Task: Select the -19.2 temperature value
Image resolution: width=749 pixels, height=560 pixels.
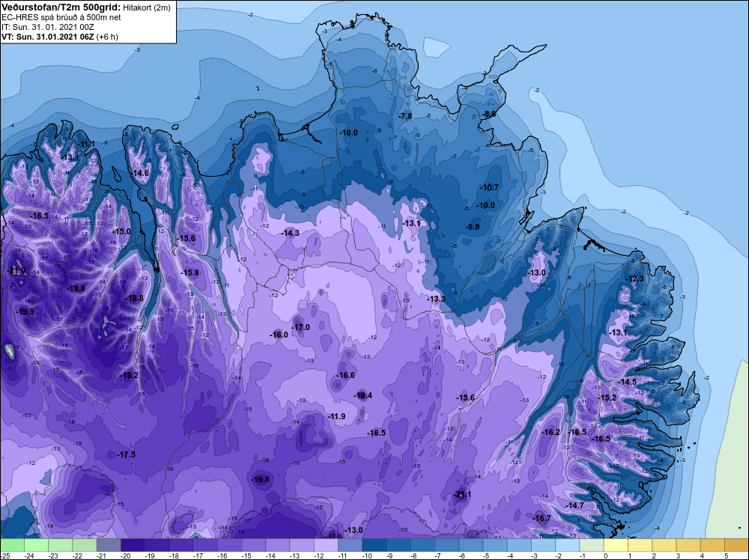Action: 129,375
